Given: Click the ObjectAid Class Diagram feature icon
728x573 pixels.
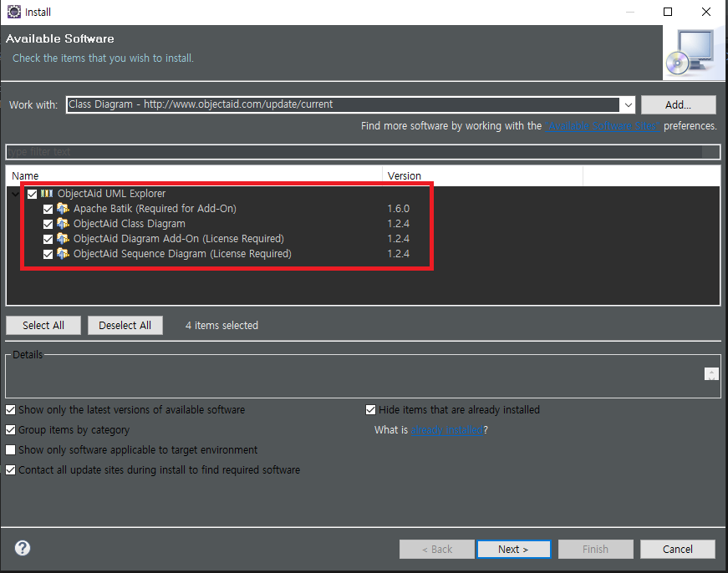Looking at the screenshot, I should point(63,224).
